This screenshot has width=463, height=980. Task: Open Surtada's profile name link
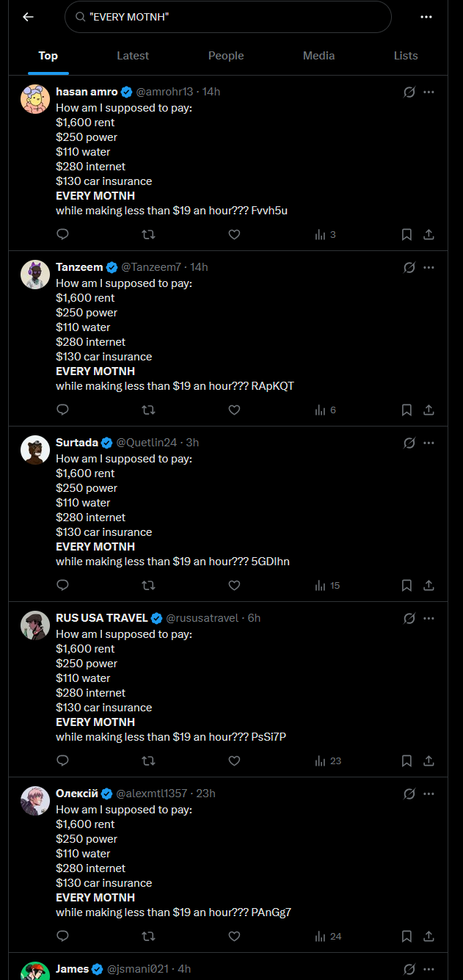pos(77,443)
